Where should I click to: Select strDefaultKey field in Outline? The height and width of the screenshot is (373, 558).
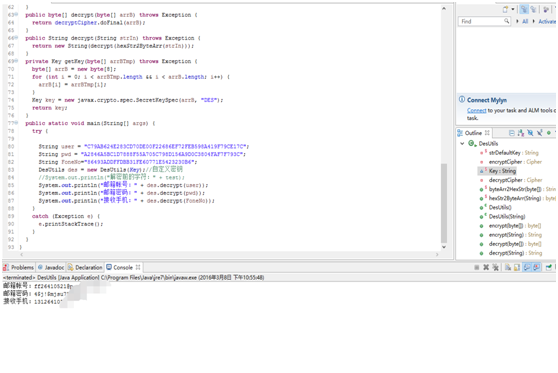pyautogui.click(x=509, y=153)
